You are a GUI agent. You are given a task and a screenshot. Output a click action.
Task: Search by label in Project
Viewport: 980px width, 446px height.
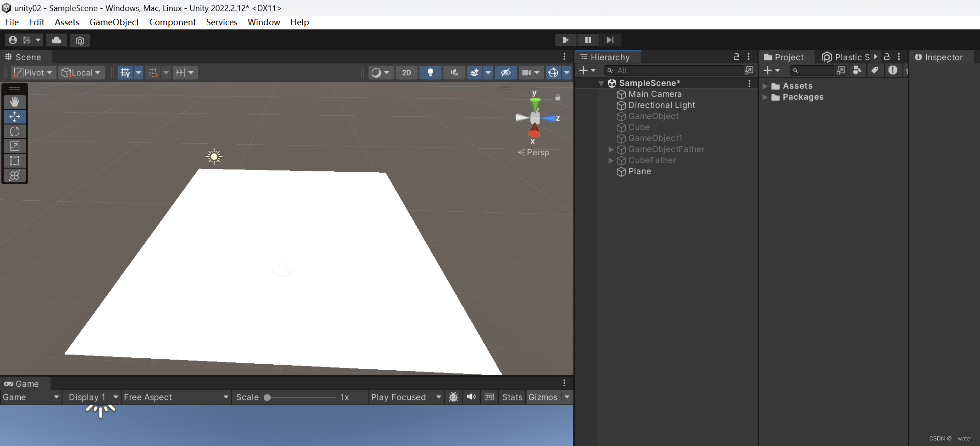pyautogui.click(x=875, y=70)
